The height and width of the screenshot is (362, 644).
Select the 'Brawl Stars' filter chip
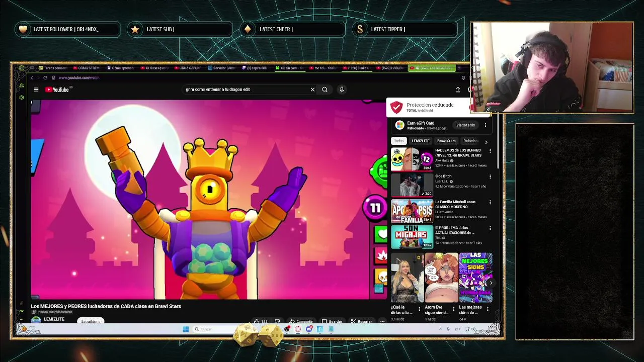pos(446,141)
